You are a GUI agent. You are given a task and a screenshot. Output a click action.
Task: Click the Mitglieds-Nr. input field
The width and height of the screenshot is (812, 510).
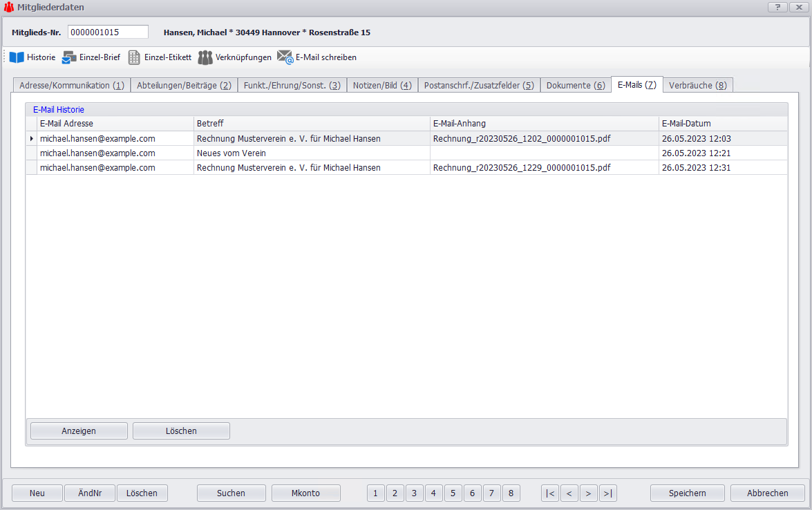(108, 32)
